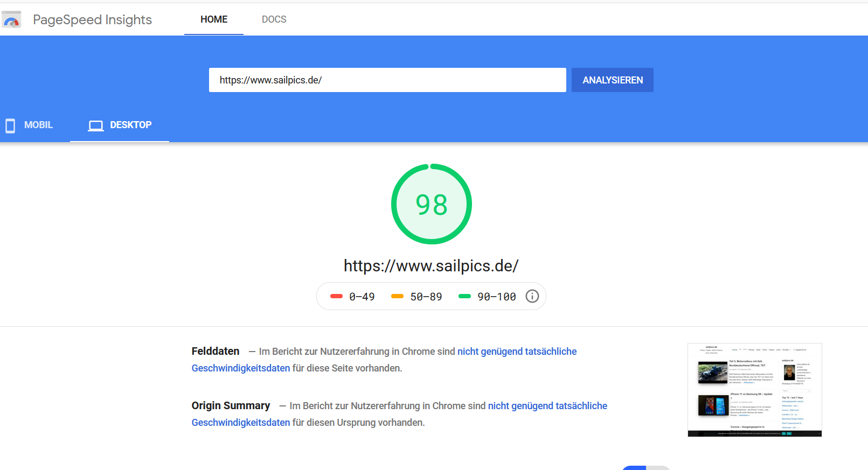Click the ANALYSIEREN button
Image resolution: width=868 pixels, height=470 pixels.
[613, 80]
